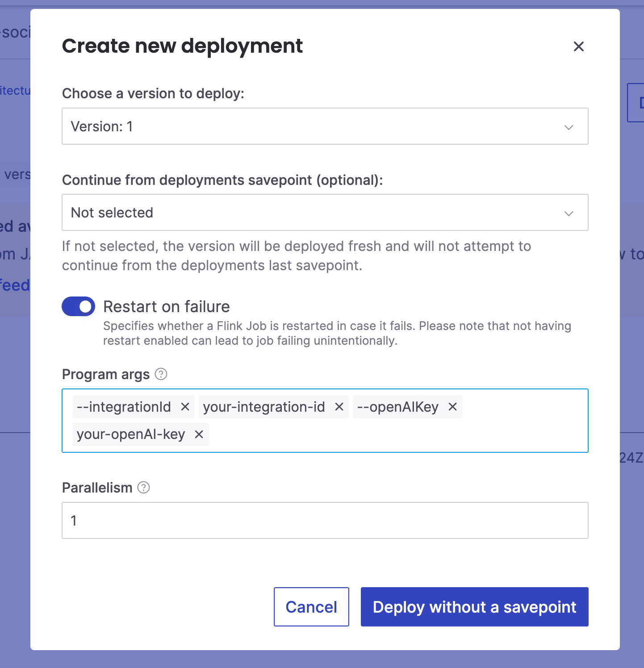Screen dimensions: 644x668
Task: Cancel the new deployment creation
Action: point(311,607)
